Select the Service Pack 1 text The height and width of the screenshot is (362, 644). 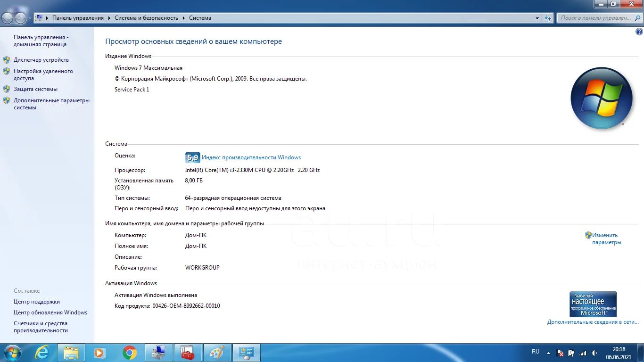pos(132,90)
